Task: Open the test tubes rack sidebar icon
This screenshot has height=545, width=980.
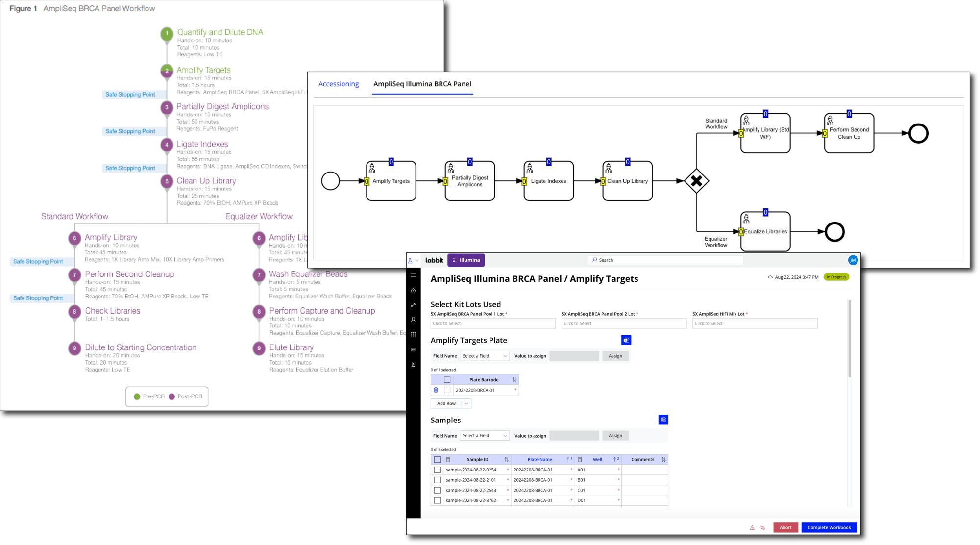Action: [x=413, y=335]
